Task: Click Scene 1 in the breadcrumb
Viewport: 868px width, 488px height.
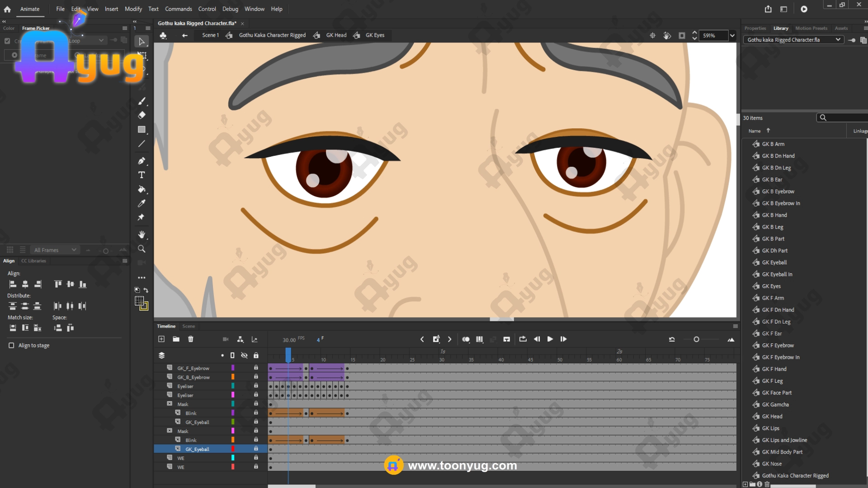Action: (210, 35)
